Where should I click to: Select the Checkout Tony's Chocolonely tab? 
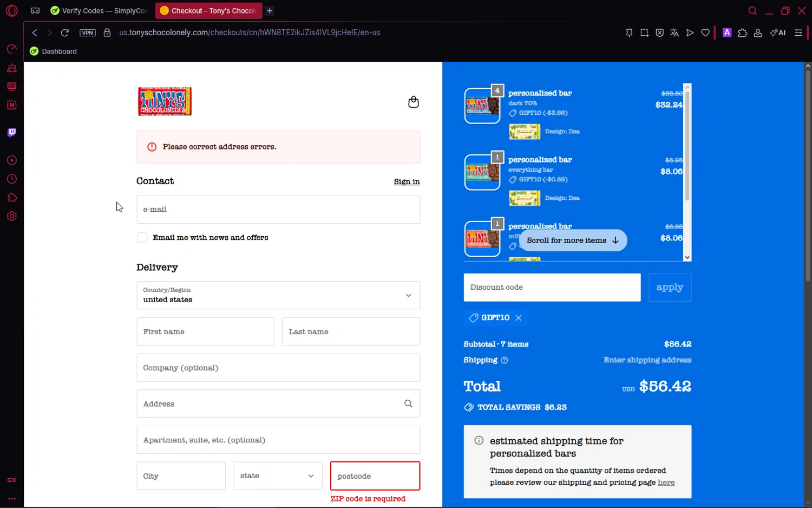pos(208,11)
